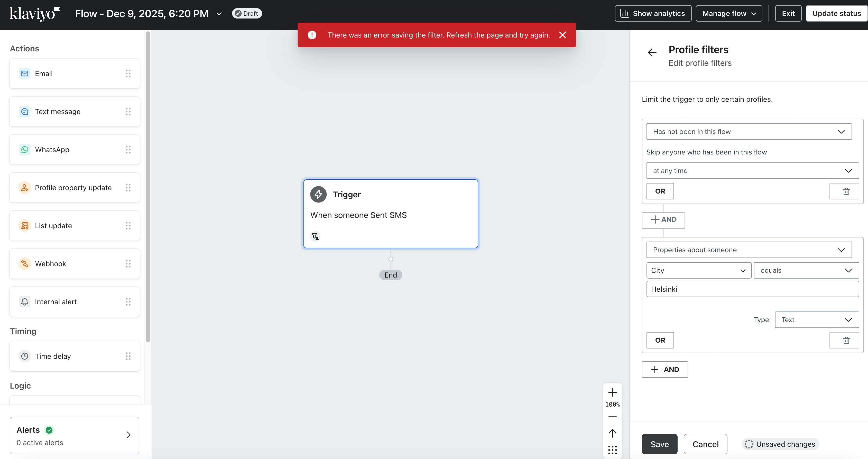
Task: Click Show analytics button
Action: pyautogui.click(x=653, y=13)
